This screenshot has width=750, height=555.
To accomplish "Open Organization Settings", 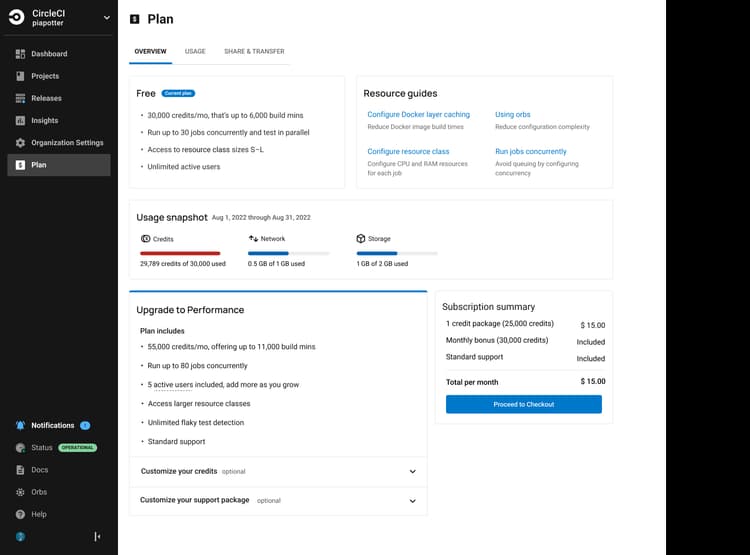I will tap(58, 143).
